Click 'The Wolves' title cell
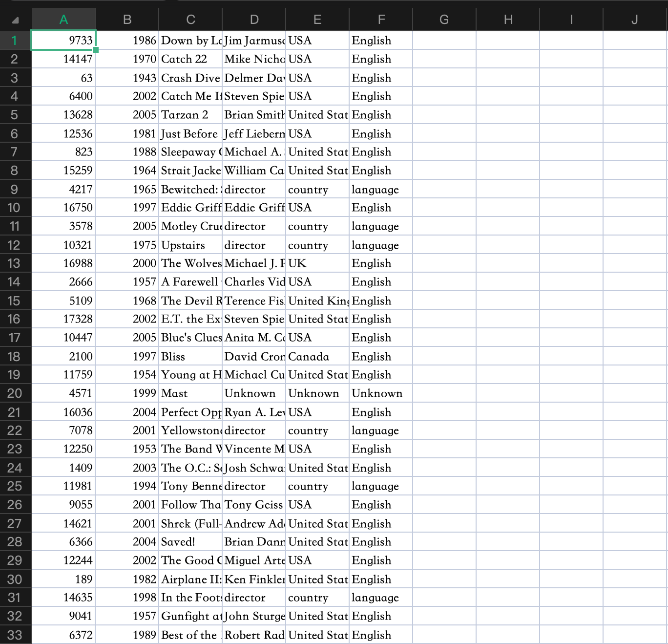 click(190, 263)
